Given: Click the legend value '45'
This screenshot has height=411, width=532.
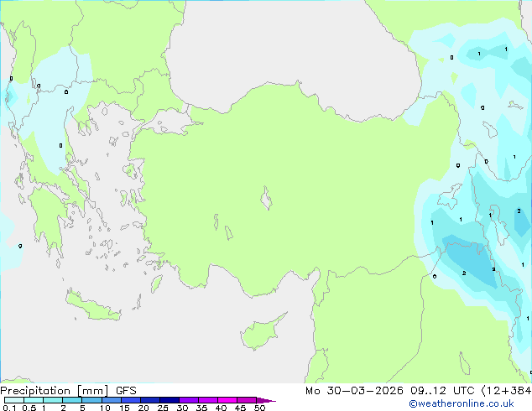Looking at the screenshot, I should 240,408.
